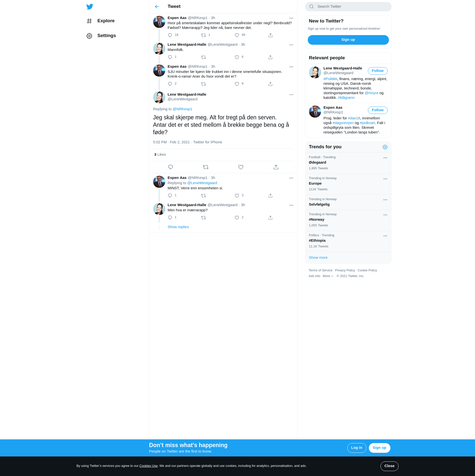
Task: Open more options for #Ethiopia trend
Action: click(385, 236)
